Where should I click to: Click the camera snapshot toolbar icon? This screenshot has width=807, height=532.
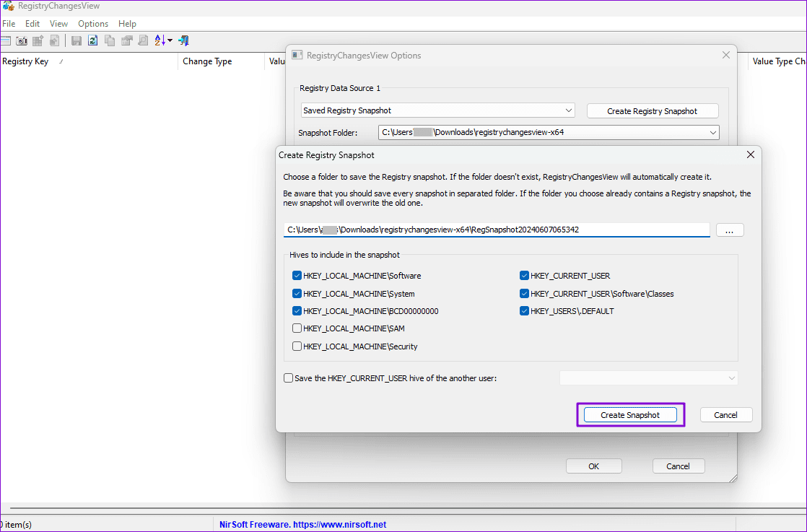click(x=22, y=40)
